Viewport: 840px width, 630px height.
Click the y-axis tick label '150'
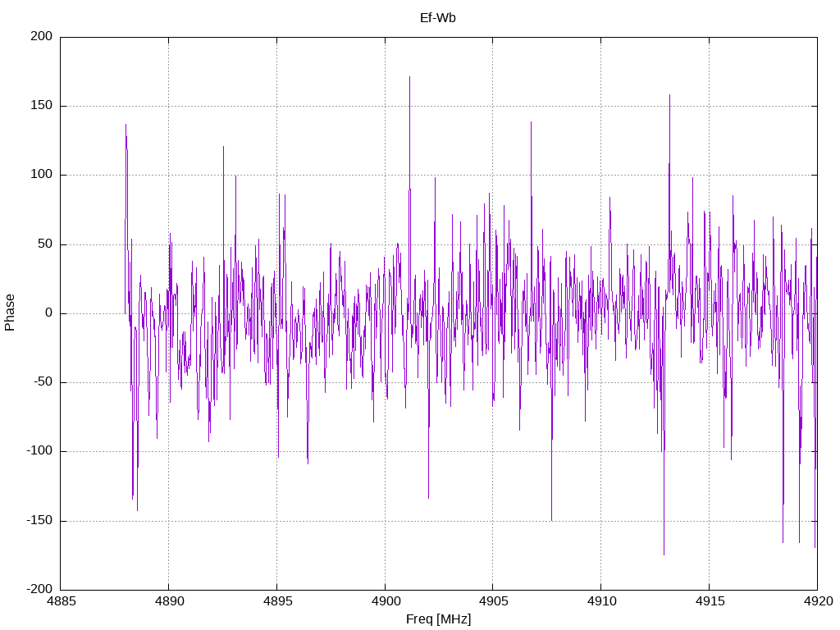click(42, 106)
